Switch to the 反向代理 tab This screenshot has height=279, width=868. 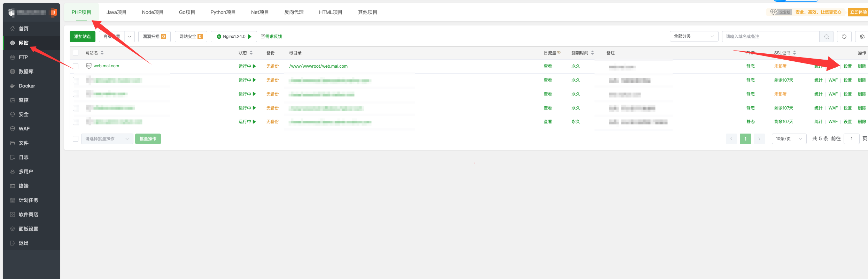[x=294, y=12]
